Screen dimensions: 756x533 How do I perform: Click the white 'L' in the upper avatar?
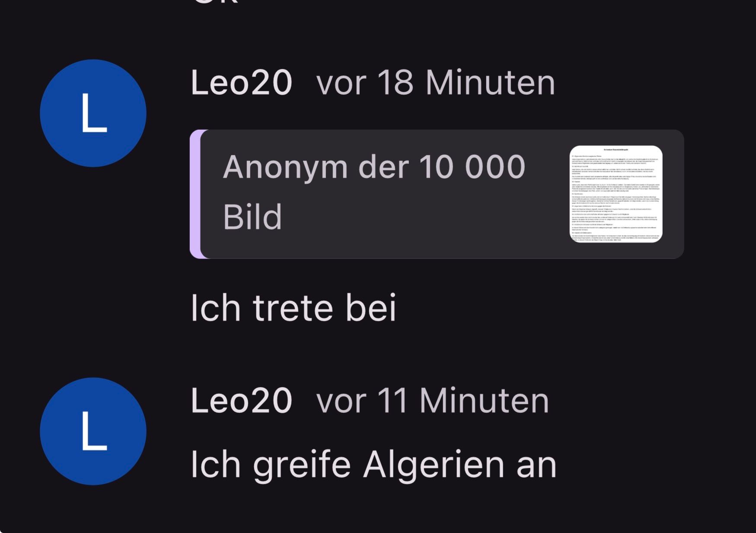(94, 112)
